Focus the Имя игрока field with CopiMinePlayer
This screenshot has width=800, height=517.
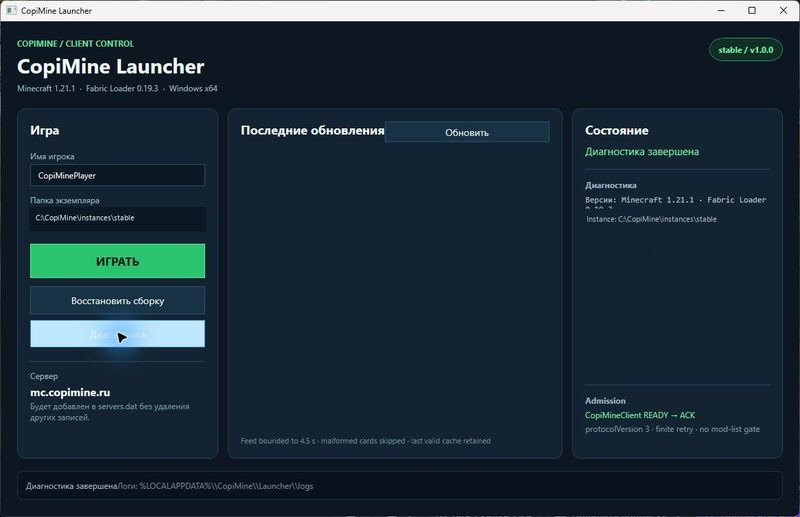click(117, 176)
